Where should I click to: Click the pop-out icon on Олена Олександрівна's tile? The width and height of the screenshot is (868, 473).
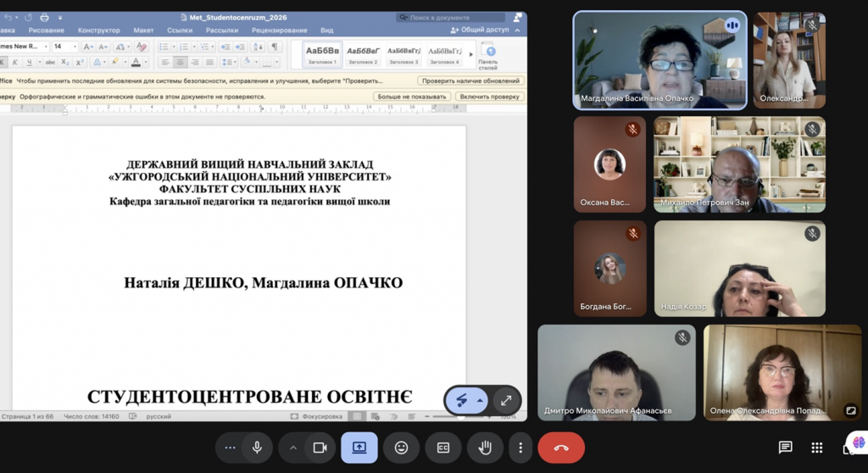851,410
